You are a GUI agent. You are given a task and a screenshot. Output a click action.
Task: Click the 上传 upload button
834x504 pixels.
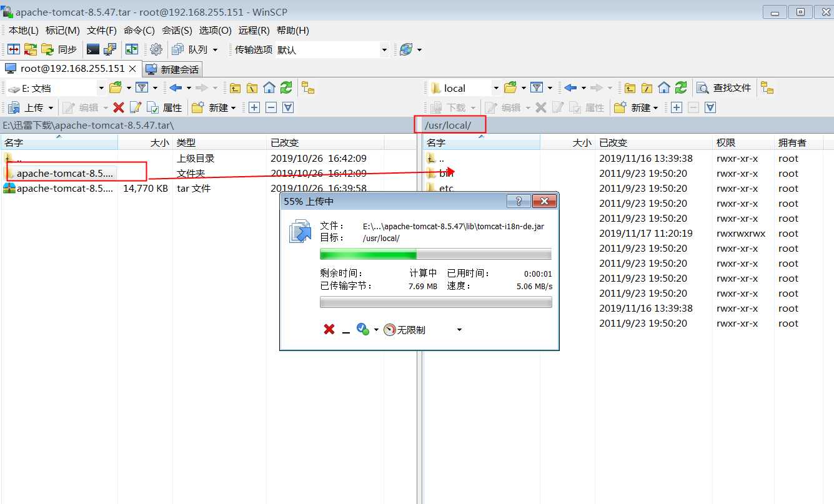[x=26, y=107]
